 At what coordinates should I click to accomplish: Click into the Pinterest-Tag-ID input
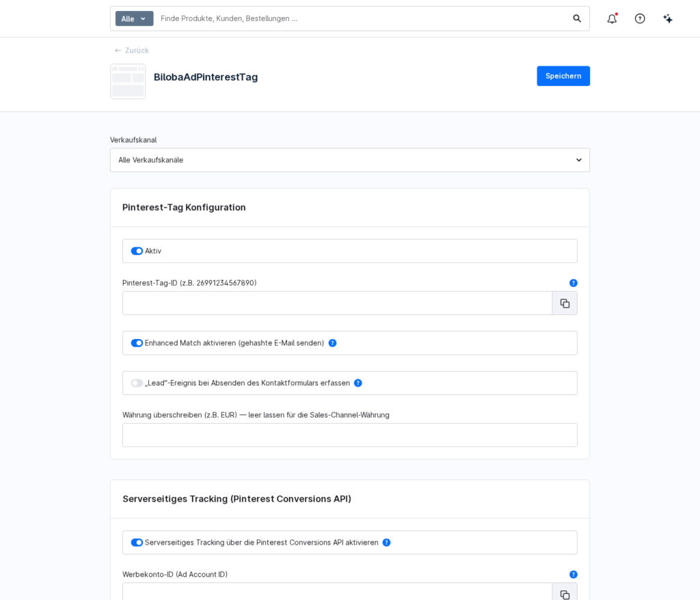tap(338, 303)
